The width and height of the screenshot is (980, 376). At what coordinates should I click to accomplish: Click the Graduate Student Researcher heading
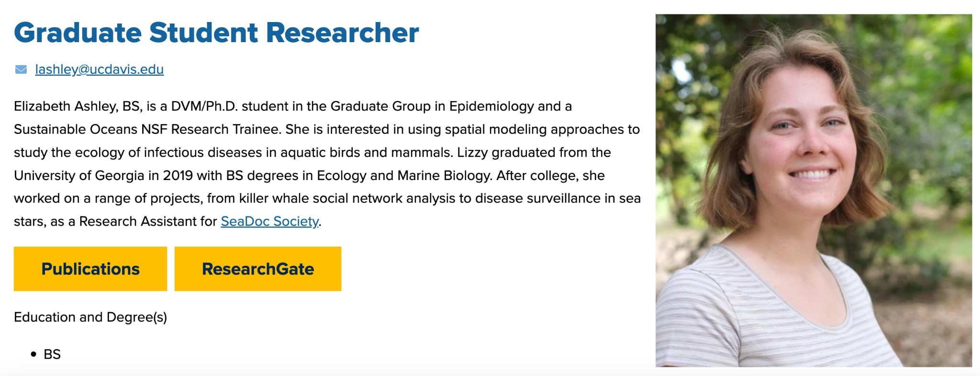pyautogui.click(x=216, y=33)
